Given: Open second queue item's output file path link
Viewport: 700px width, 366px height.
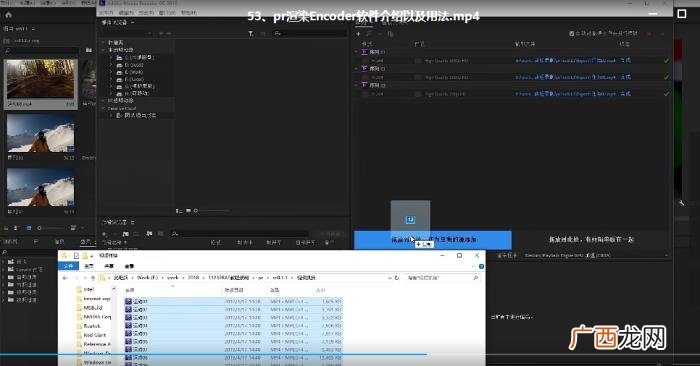Looking at the screenshot, I should point(566,77).
